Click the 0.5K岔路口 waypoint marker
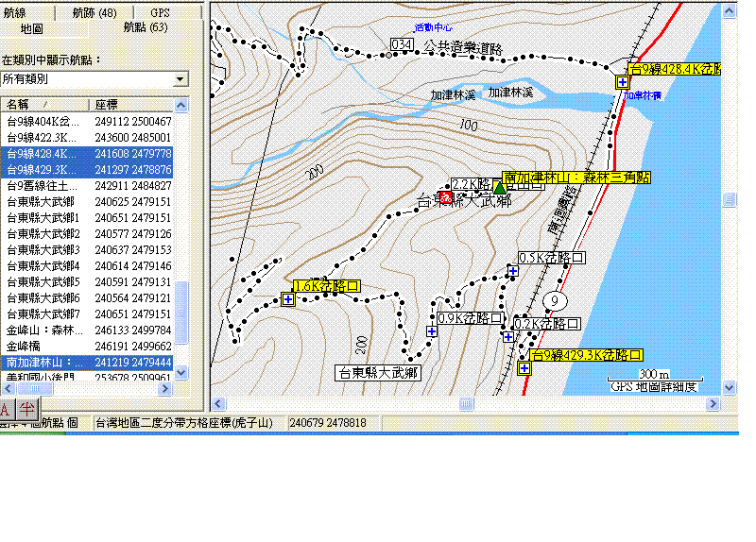Screen dimensions: 756x542 click(x=512, y=272)
